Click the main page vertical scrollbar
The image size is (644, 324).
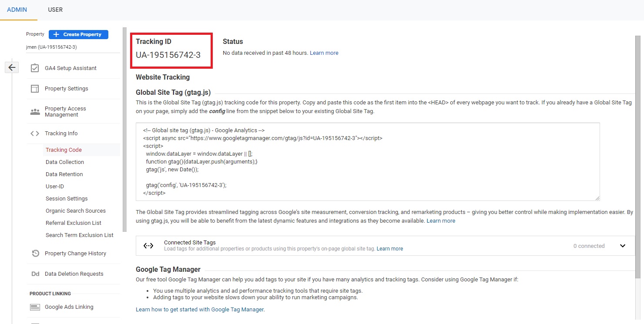click(638, 157)
